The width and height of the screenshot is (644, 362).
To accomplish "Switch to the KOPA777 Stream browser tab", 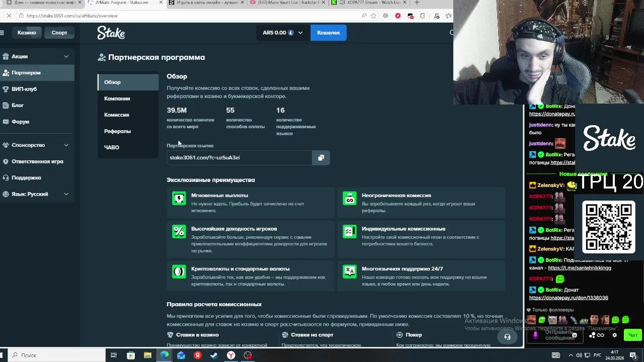I will coord(369,3).
